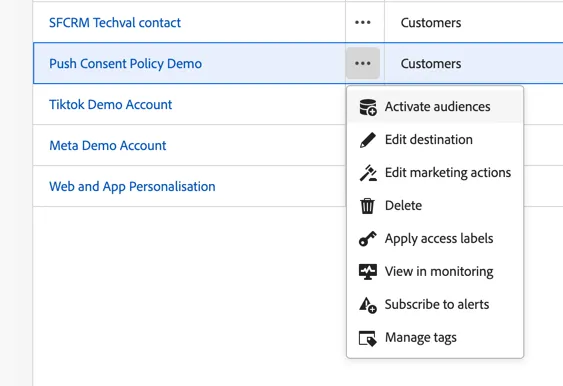
Task: Choose Activate audiences from the menu
Action: [x=435, y=107]
